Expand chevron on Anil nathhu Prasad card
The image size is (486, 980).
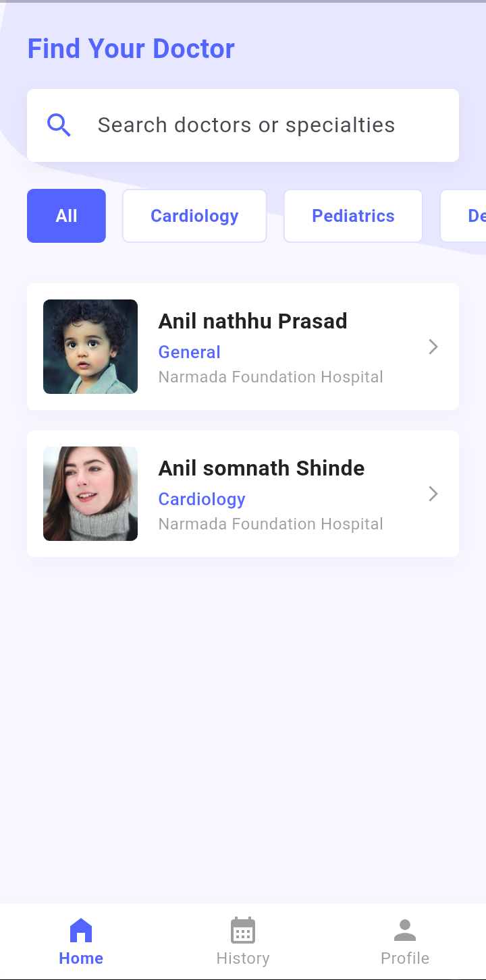click(433, 347)
